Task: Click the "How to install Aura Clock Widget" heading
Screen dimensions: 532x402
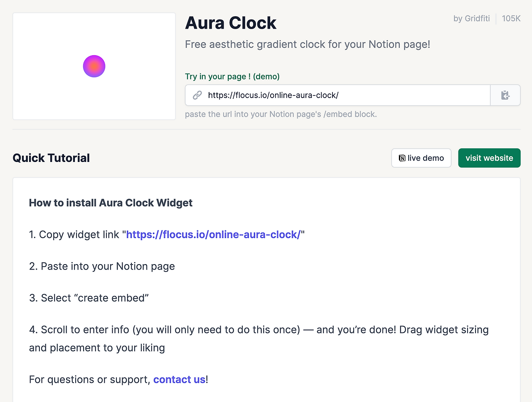Action: [x=111, y=203]
